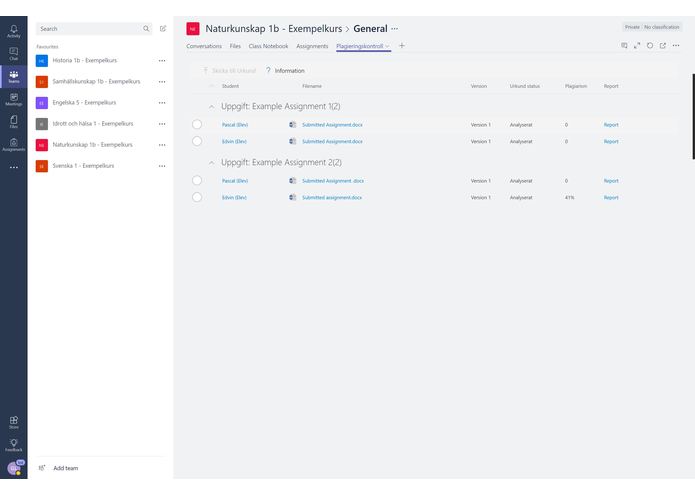This screenshot has height=494, width=695.
Task: Start a new chat with compose icon
Action: pos(163,29)
